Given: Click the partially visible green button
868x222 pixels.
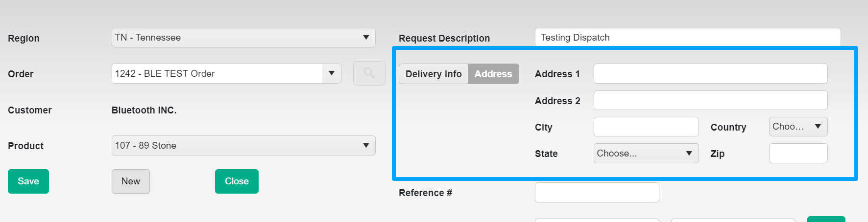Looking at the screenshot, I should coord(826,219).
